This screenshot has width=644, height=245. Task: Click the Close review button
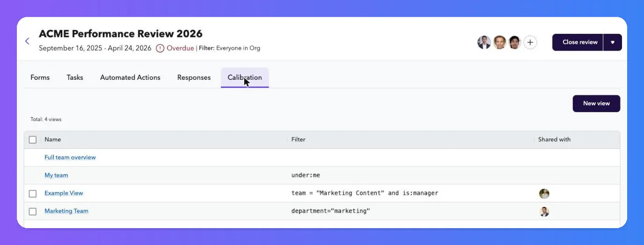(x=577, y=42)
